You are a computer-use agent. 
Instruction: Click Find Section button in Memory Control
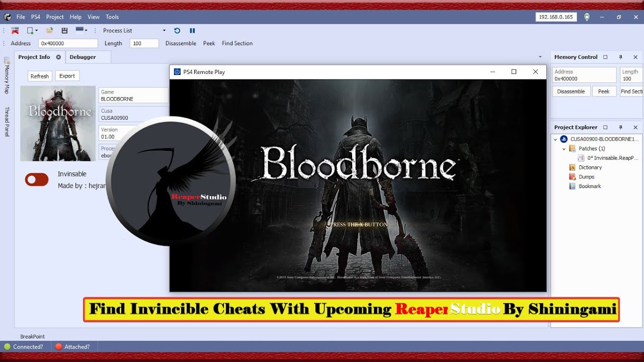click(x=631, y=92)
